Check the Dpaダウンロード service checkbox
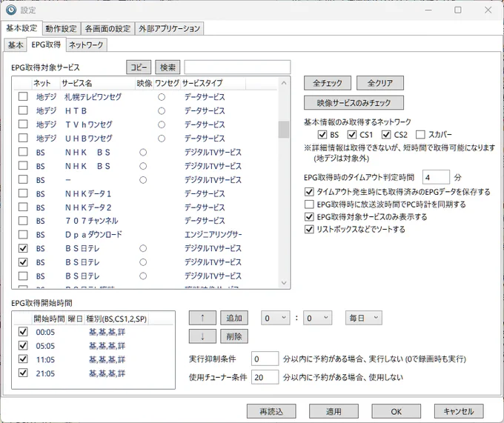The height and width of the screenshot is (423, 504). tap(23, 234)
